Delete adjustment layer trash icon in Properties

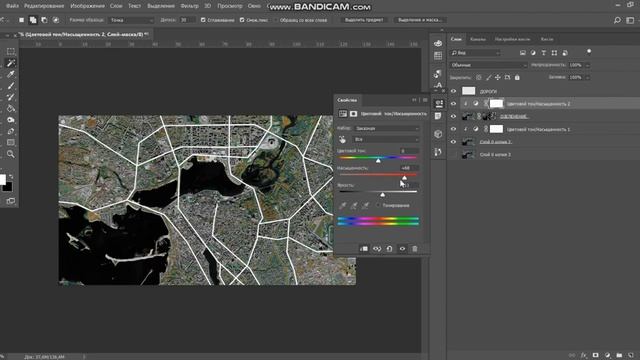[x=415, y=249]
